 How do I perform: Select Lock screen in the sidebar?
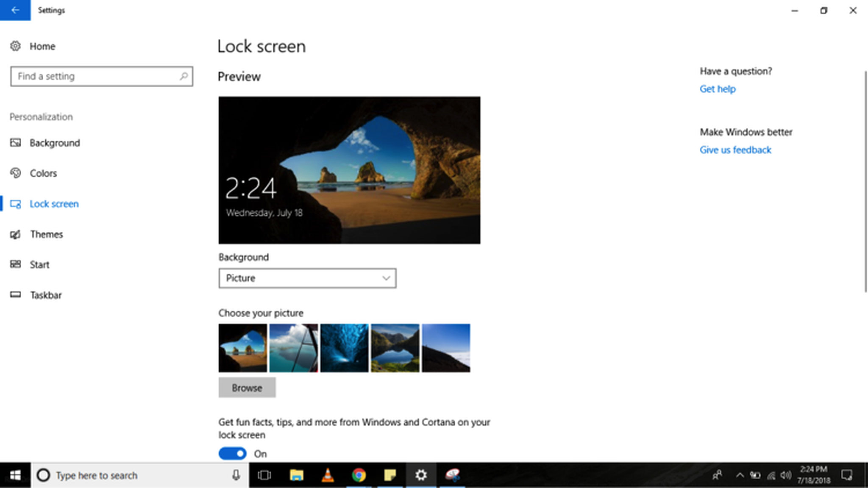pos(54,204)
